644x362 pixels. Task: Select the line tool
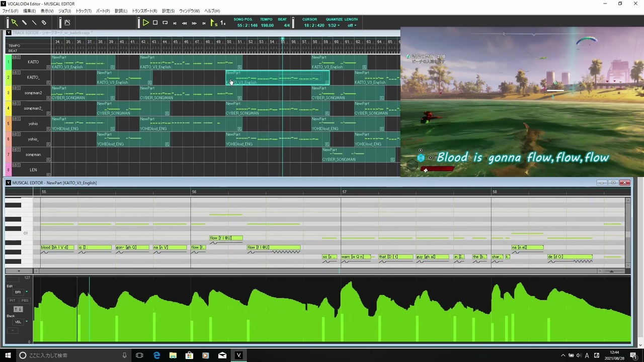point(34,23)
